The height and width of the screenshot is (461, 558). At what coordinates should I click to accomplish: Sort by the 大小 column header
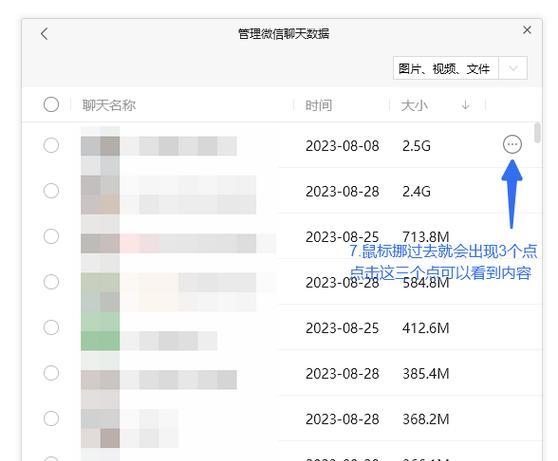414,105
